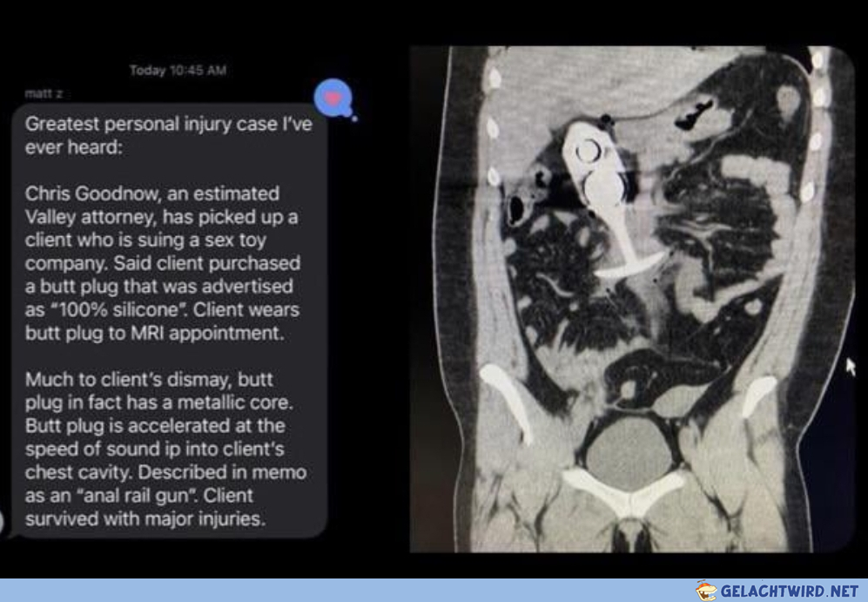This screenshot has height=602, width=868.
Task: Tap the paragraph starting Much to client's dismay
Action: click(165, 450)
